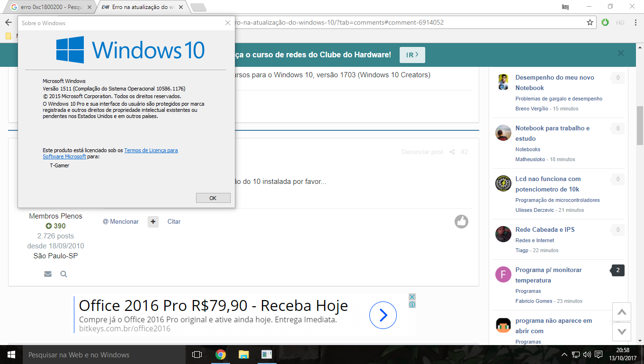Screen dimensions: 644x364
Task: Click the winver app taskbar icon
Action: (267, 355)
